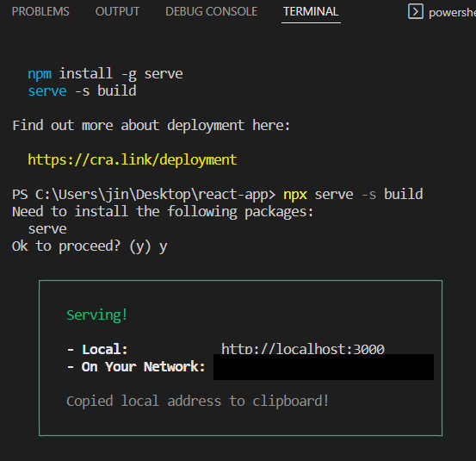
Task: Click the '- Local:' label
Action: tap(97, 350)
